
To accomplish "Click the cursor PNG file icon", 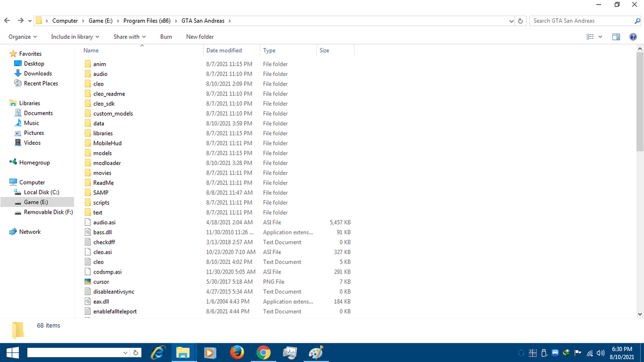I will coord(88,282).
